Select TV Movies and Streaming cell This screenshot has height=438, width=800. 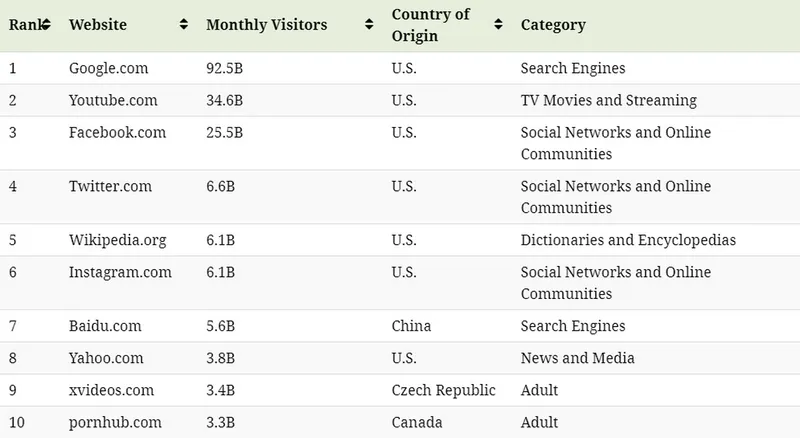[x=608, y=100]
